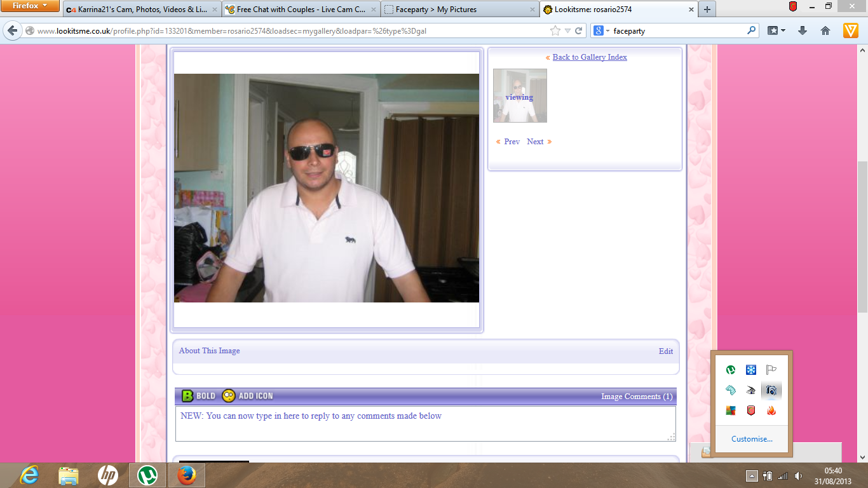Click the ADD ICON smiley button
The height and width of the screenshot is (488, 868).
[247, 396]
